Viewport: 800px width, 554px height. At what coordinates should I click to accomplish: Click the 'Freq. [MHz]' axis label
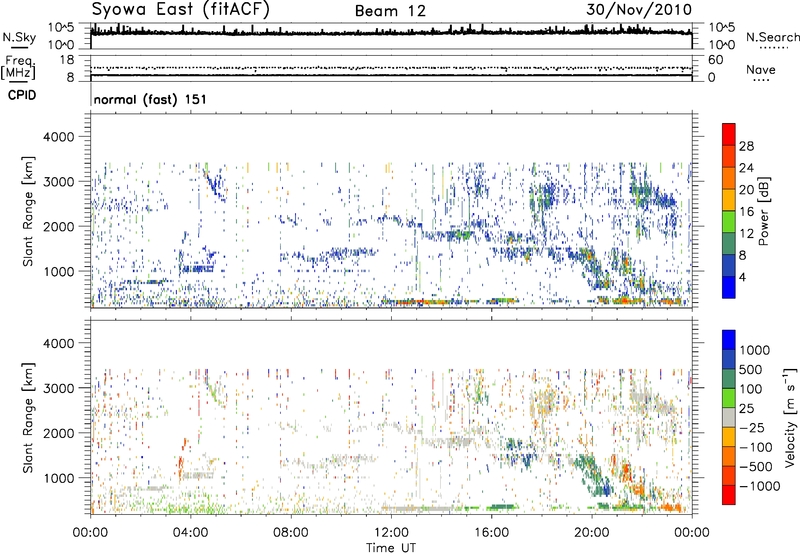[x=18, y=67]
